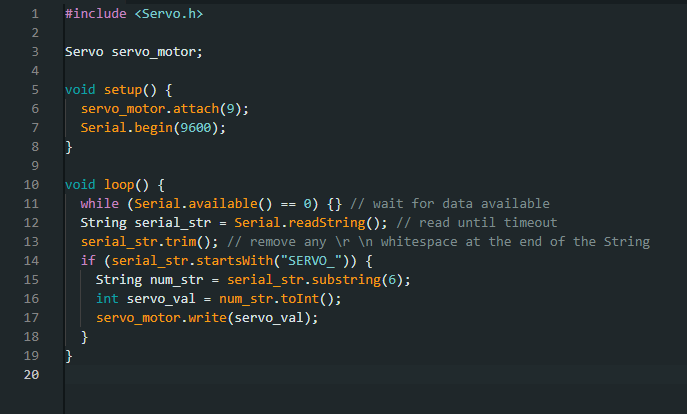Image resolution: width=687 pixels, height=414 pixels.
Task: Click 'num_str' variable declared on line 15
Action: [177, 280]
